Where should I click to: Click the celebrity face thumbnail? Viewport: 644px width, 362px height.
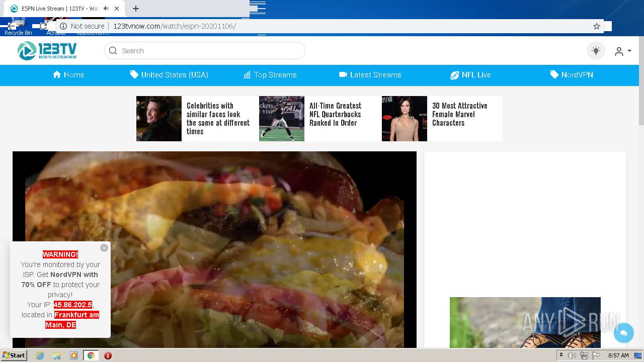[x=159, y=119]
